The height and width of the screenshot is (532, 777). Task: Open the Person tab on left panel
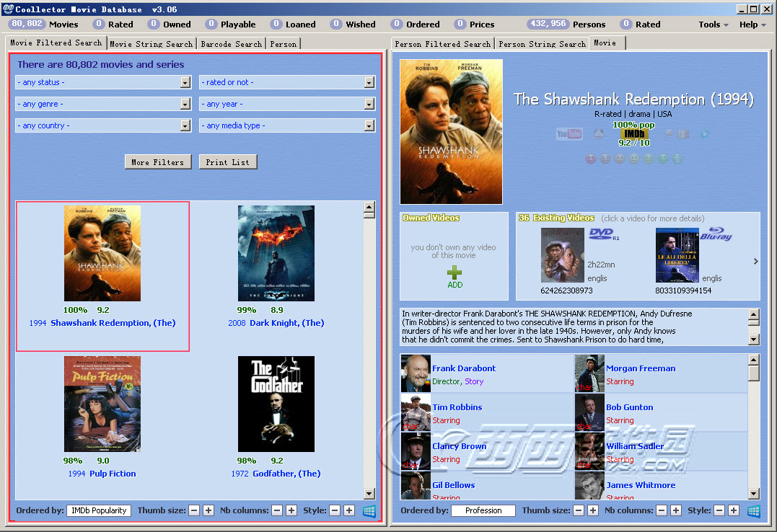pos(284,44)
